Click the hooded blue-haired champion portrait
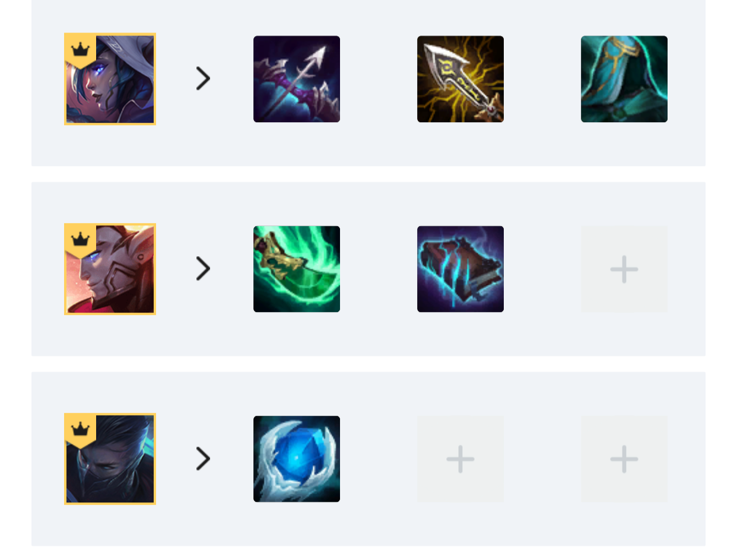Viewport: 737px width, 560px height. 110,79
